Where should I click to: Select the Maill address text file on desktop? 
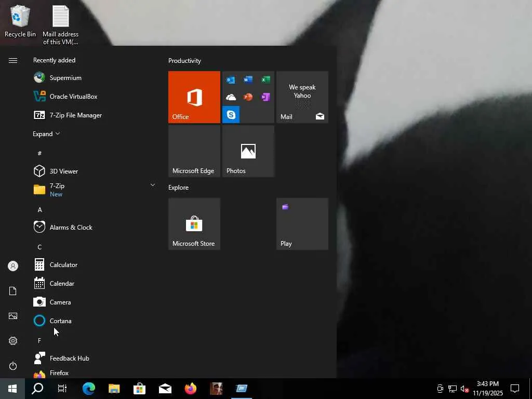point(60,25)
